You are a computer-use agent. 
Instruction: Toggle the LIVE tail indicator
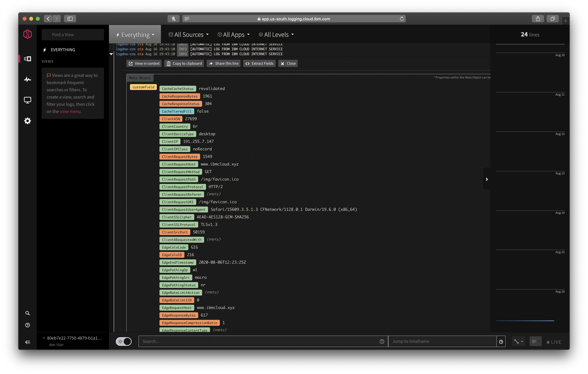[x=554, y=342]
